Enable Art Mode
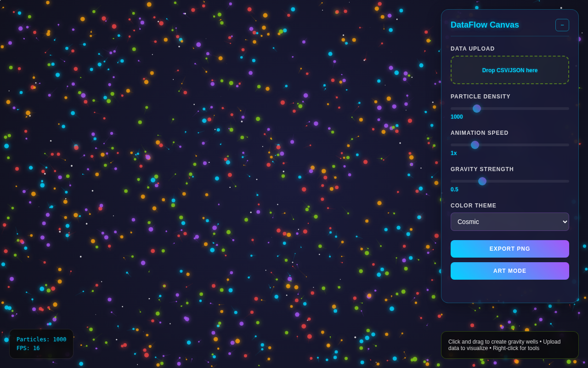 coord(509,270)
